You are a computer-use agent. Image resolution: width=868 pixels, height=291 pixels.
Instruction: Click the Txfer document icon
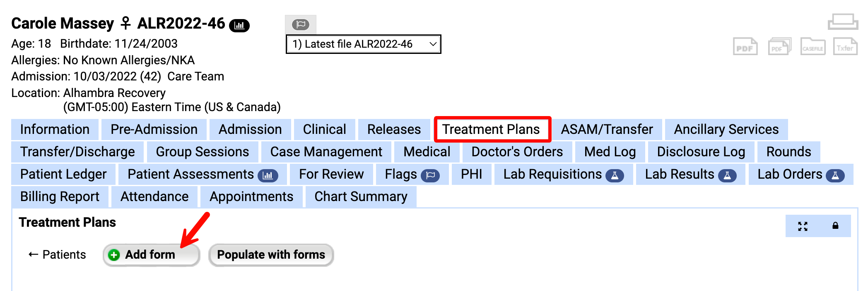coord(845,47)
